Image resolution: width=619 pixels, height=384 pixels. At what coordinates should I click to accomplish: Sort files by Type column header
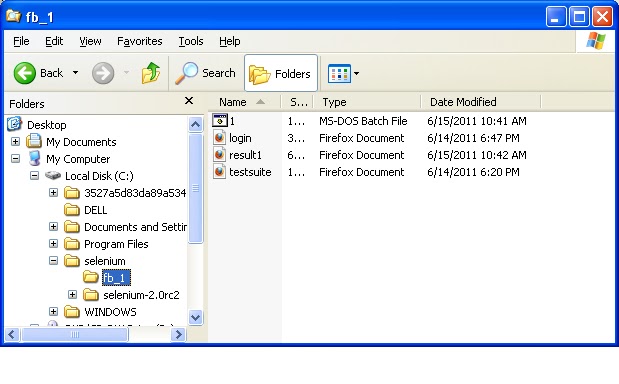[x=367, y=102]
